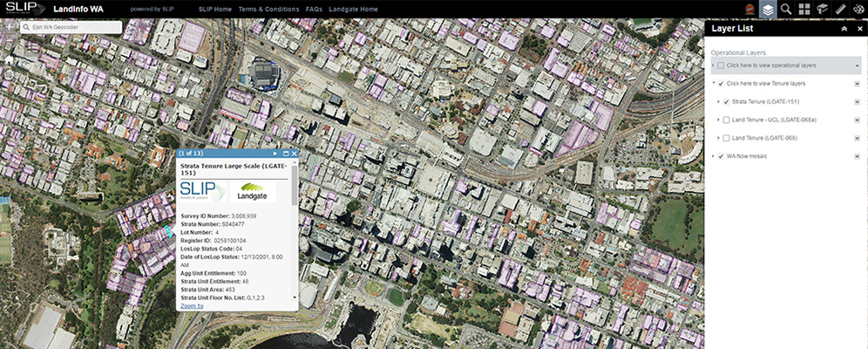Screen dimensions: 868x349
Task: Open WA Now mosaic options dropdown
Action: (x=857, y=156)
